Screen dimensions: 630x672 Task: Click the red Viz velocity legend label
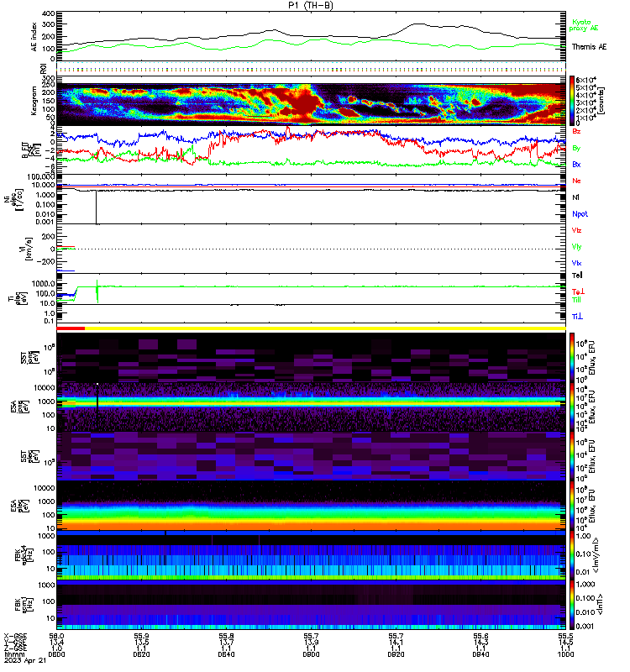coord(576,230)
